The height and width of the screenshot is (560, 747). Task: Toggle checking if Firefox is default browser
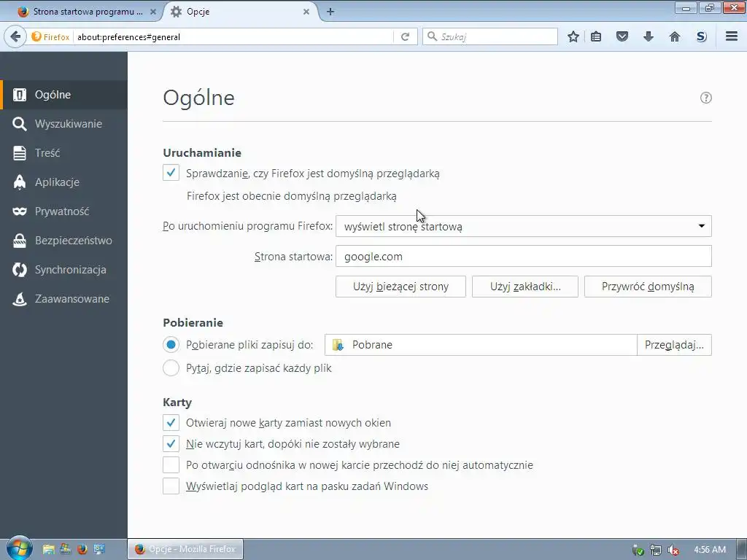click(171, 172)
